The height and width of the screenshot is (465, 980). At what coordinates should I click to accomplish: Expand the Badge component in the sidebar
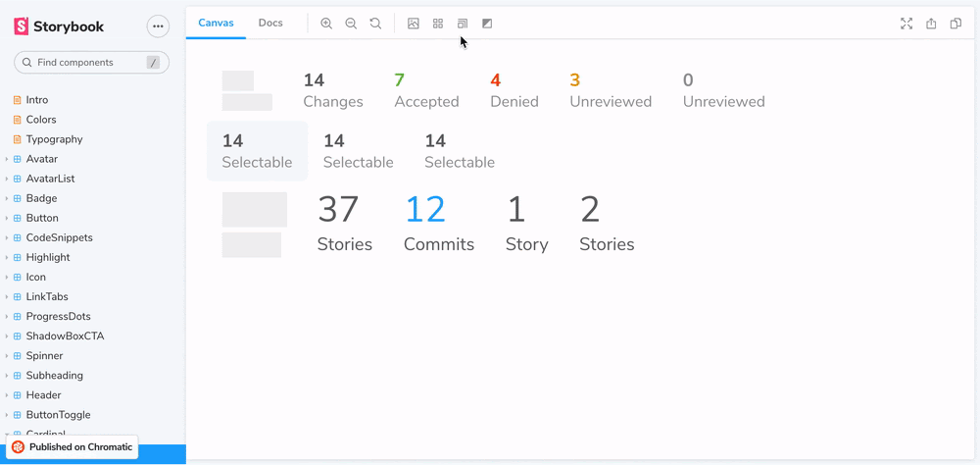coord(41,198)
